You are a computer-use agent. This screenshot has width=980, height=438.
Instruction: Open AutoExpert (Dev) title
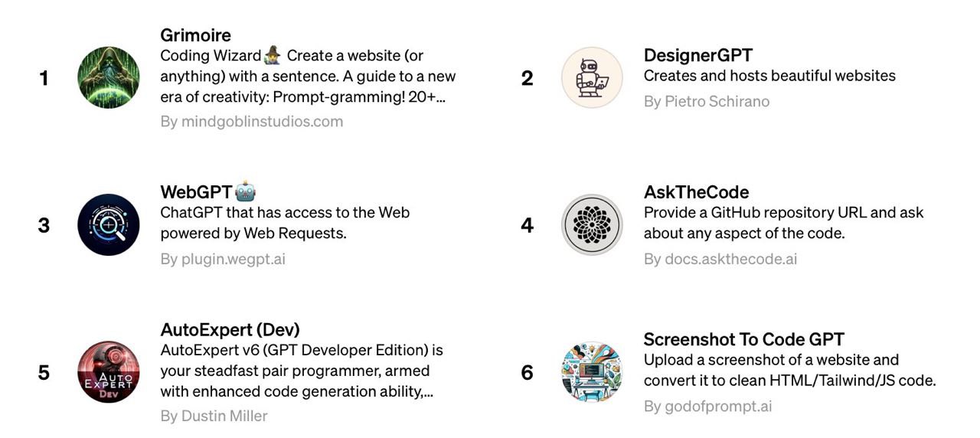[x=230, y=330]
